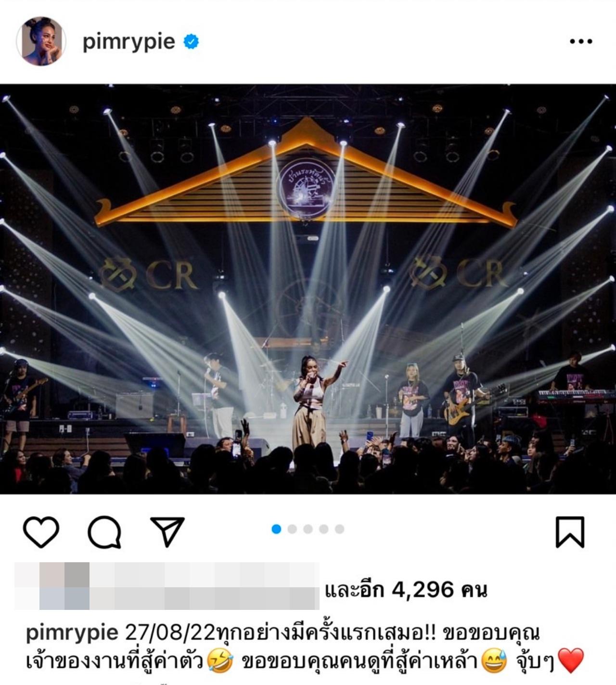616x685 pixels.
Task: Save the post with the bookmark icon
Action: click(x=570, y=532)
